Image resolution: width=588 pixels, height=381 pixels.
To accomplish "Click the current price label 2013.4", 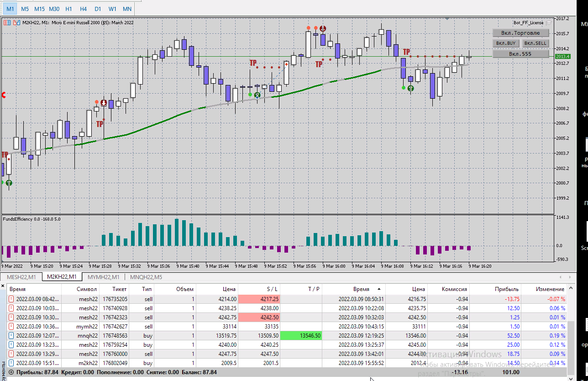I will point(563,56).
